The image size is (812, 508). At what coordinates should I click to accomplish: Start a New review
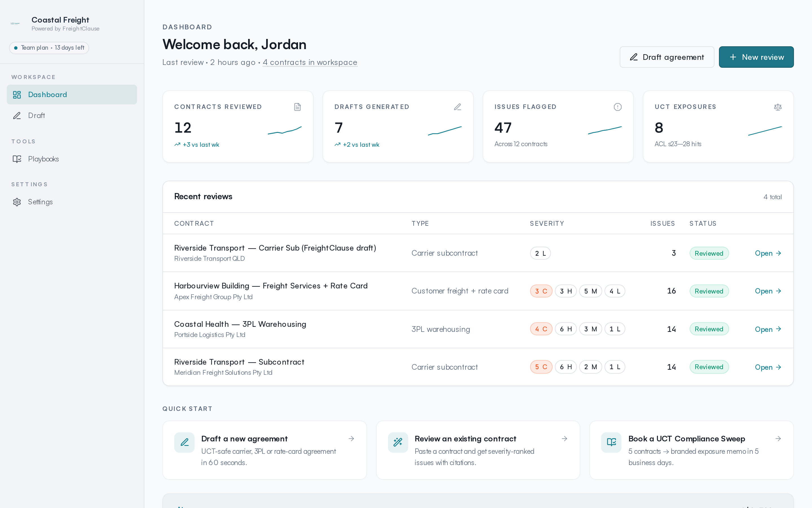[756, 57]
